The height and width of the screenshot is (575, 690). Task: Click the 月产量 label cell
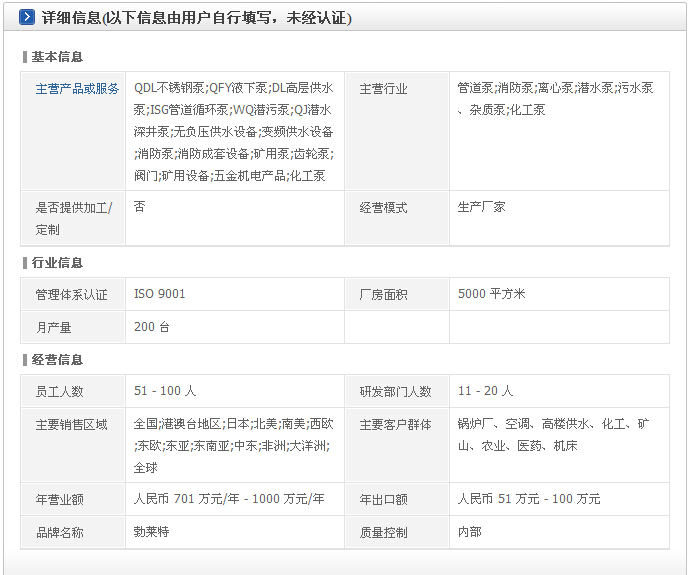click(54, 327)
